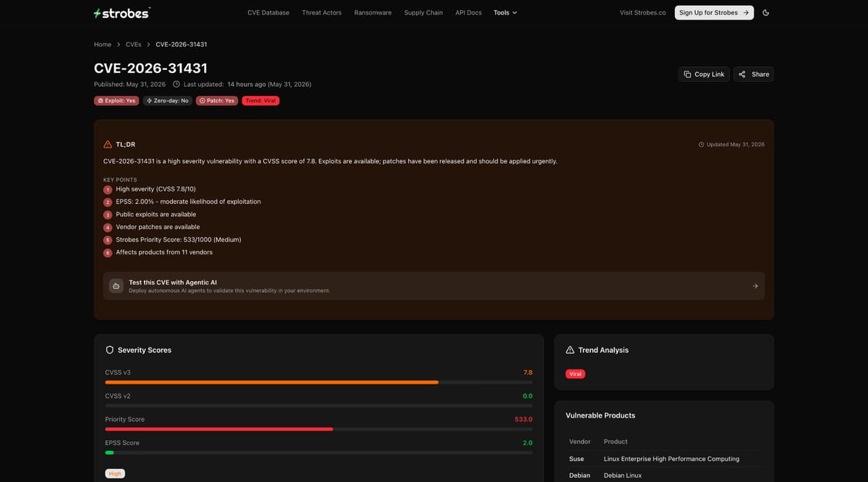
Task: Click the TL;DR warning triangle icon
Action: pos(108,144)
